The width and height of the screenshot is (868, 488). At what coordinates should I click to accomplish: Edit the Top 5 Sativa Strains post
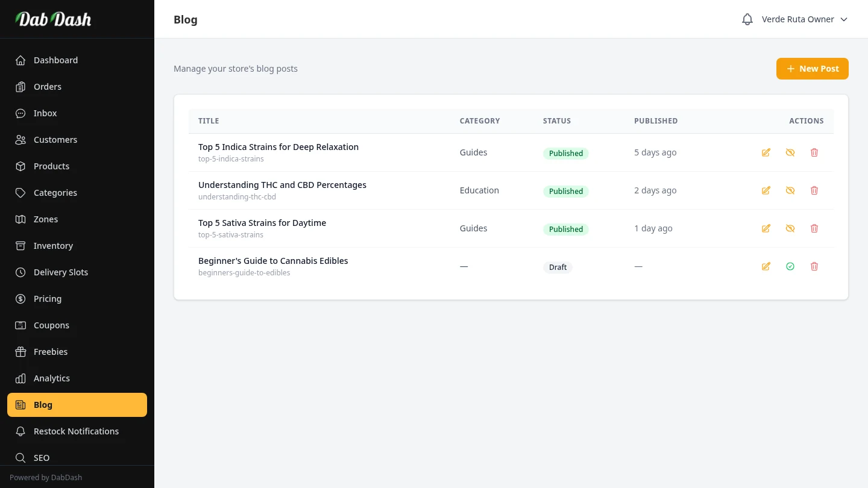tap(766, 228)
